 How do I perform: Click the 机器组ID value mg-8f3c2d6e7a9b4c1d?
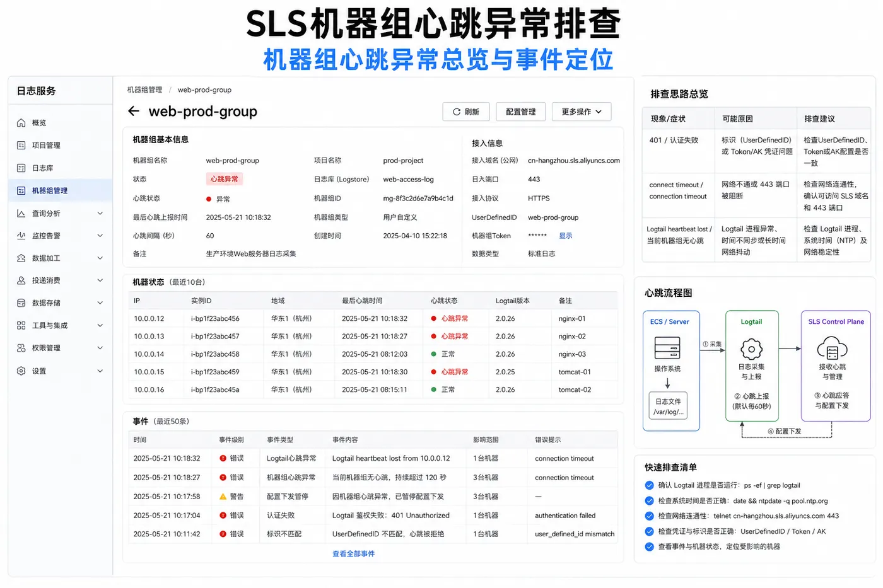click(418, 199)
